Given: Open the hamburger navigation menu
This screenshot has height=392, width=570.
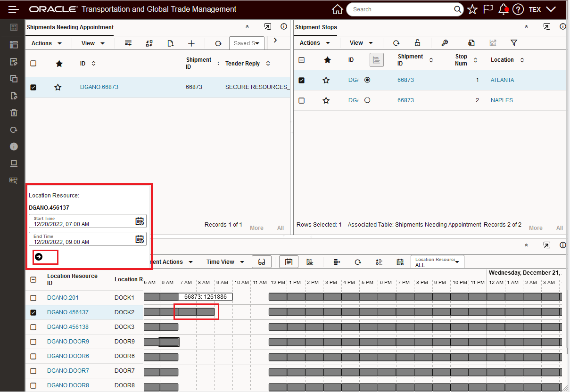Looking at the screenshot, I should [x=14, y=9].
